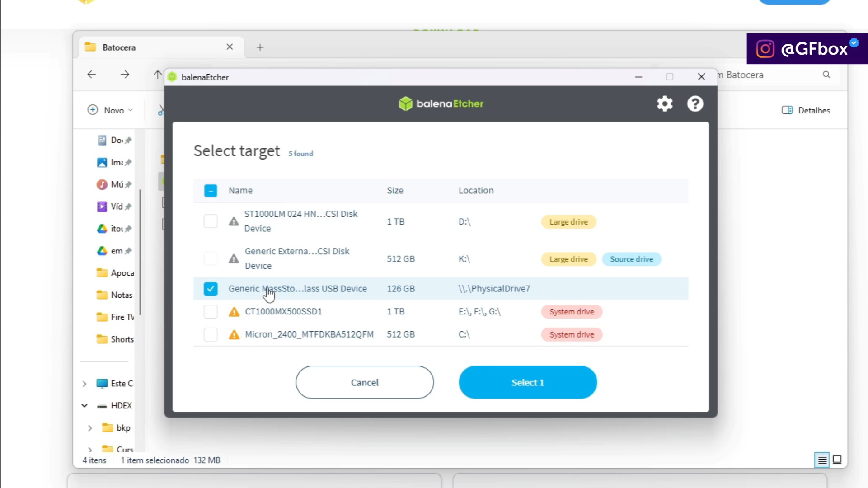Open the Novo dropdown menu
868x488 pixels.
[x=111, y=110]
